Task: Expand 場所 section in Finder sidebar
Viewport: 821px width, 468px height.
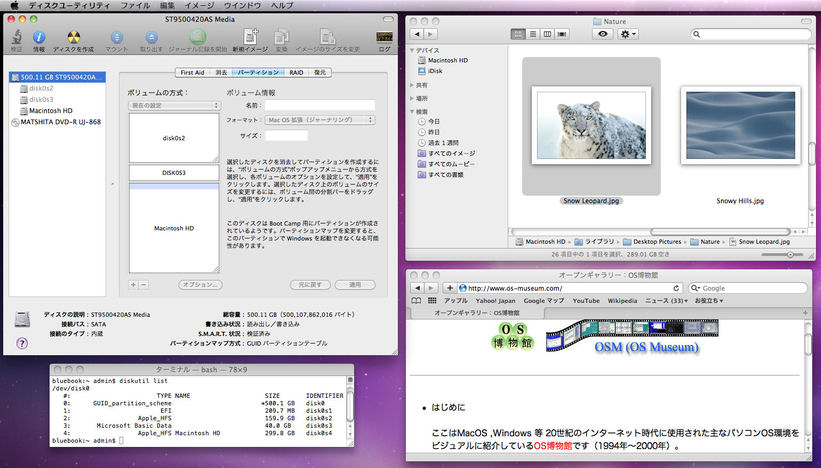Action: [x=413, y=98]
